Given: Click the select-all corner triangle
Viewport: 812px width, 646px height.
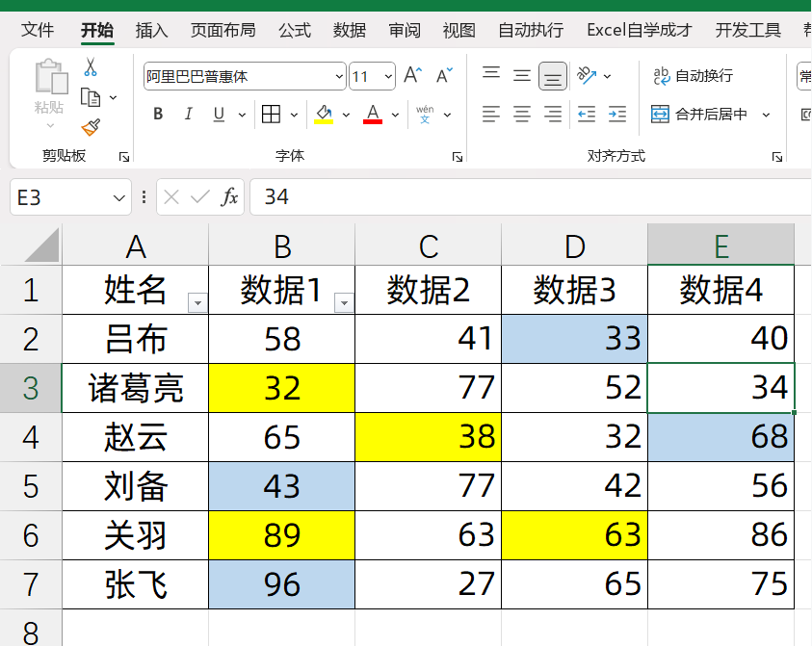Looking at the screenshot, I should (x=41, y=245).
